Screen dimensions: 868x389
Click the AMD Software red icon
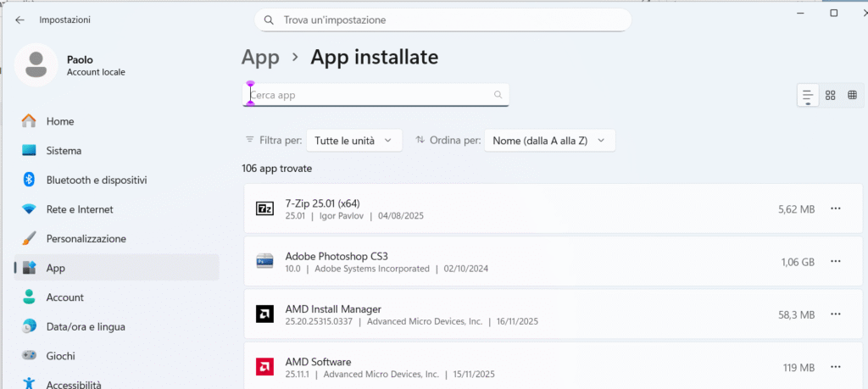tap(264, 367)
